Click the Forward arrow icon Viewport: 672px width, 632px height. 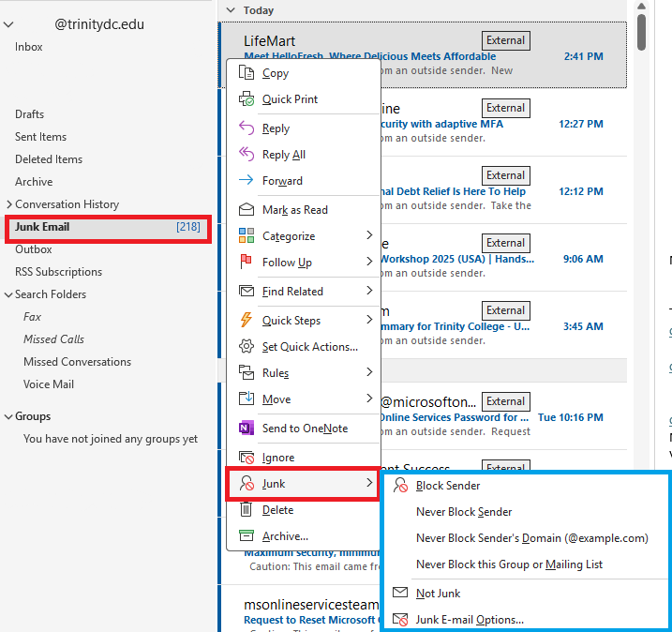point(246,181)
